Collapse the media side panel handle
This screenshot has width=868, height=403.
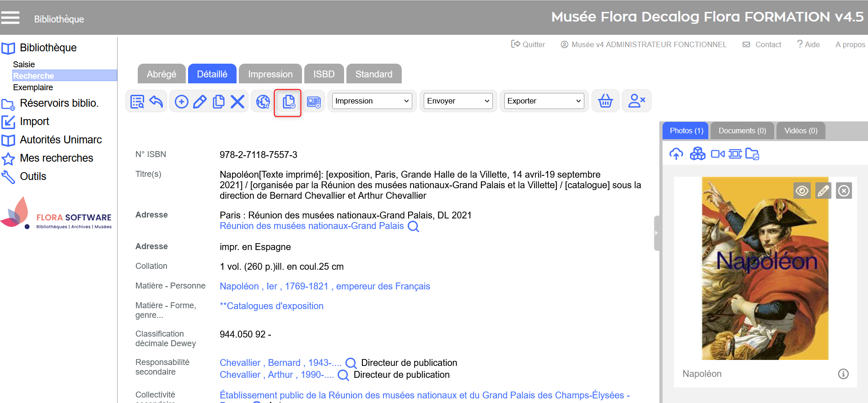click(x=657, y=233)
